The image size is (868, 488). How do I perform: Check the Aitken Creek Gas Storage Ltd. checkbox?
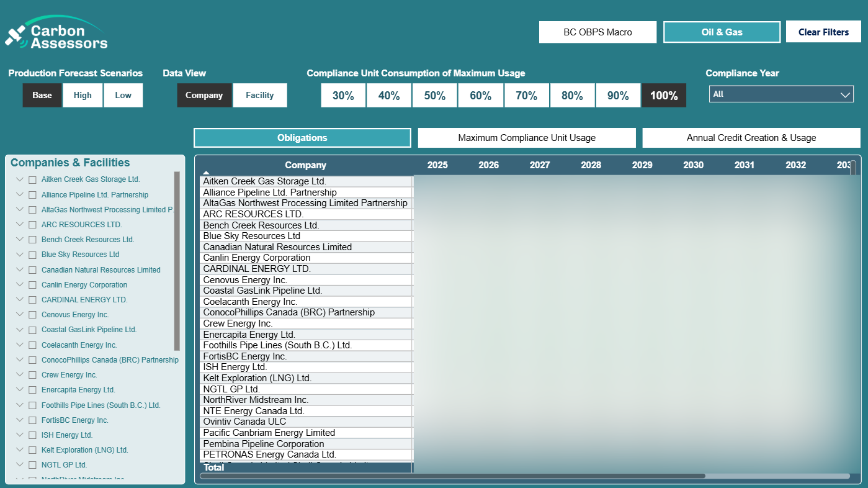32,179
